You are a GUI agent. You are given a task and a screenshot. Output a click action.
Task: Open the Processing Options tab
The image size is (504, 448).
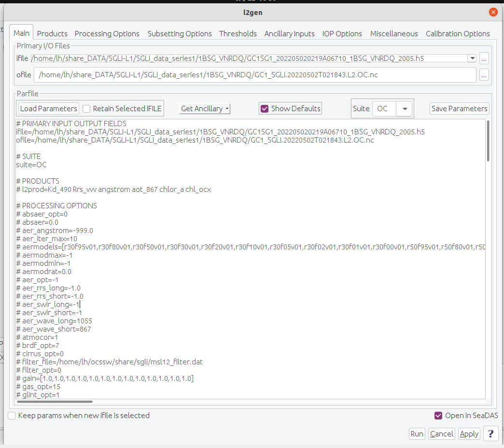(107, 34)
